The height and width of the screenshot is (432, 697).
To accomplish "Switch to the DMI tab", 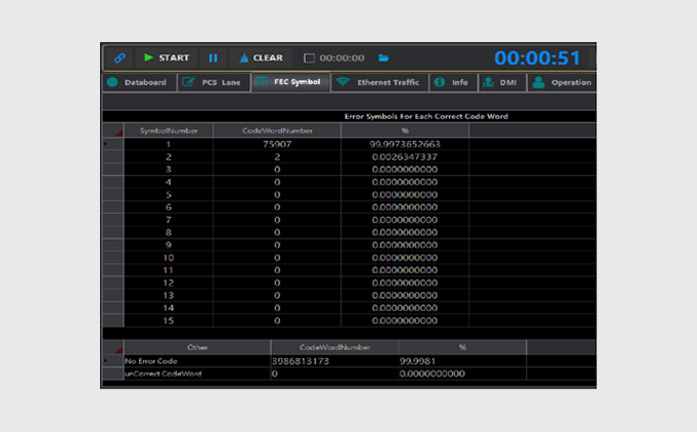I will pos(502,82).
